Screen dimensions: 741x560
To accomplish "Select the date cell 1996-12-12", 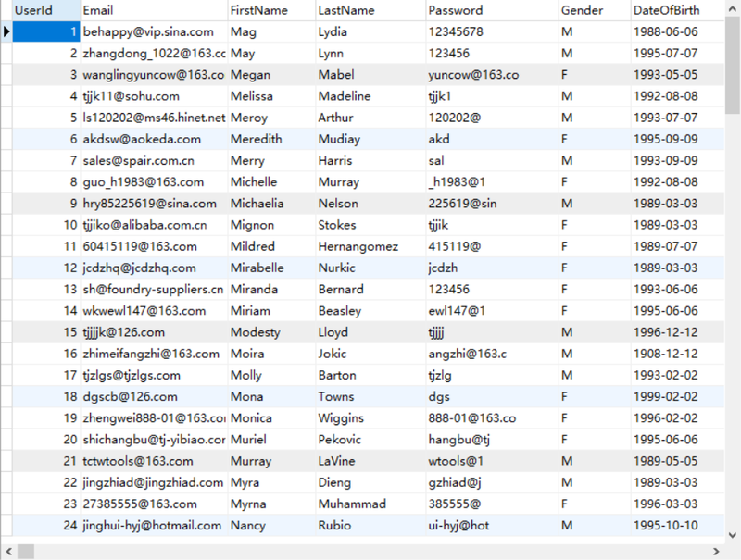I will [677, 332].
